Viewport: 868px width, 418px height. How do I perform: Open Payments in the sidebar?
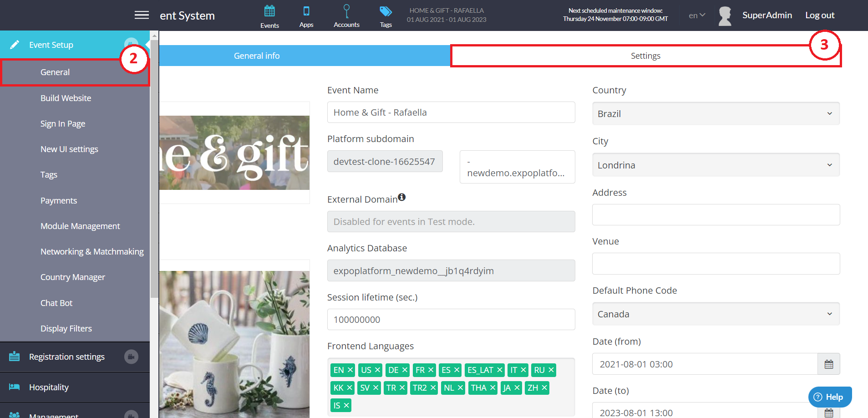(x=59, y=200)
